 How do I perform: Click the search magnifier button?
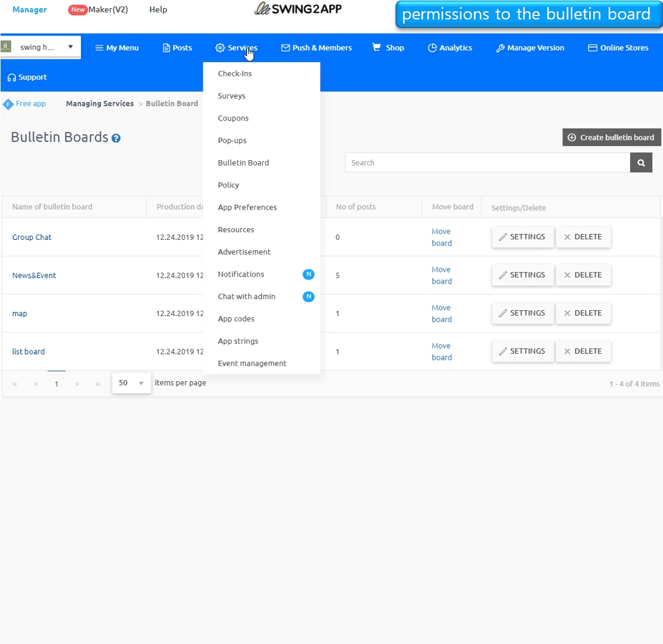click(x=641, y=163)
